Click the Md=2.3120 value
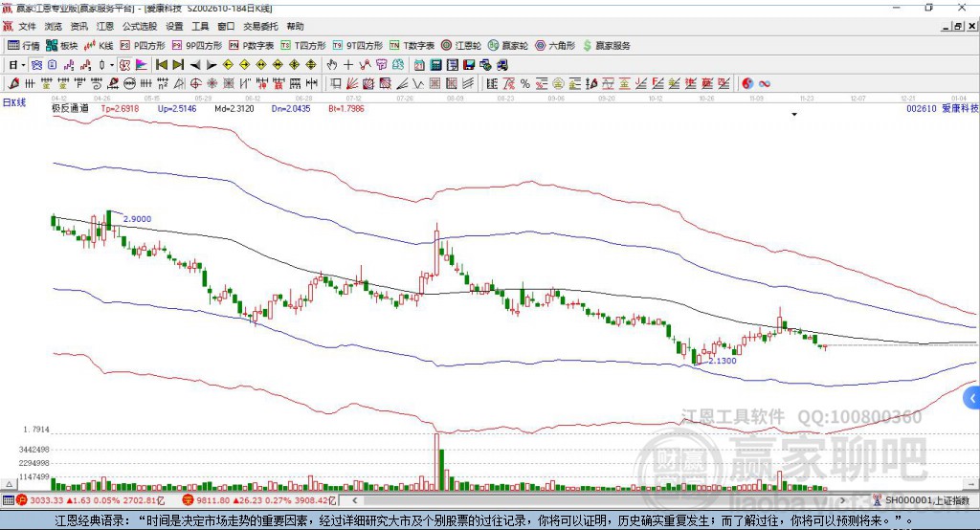980x530 pixels. coord(234,108)
